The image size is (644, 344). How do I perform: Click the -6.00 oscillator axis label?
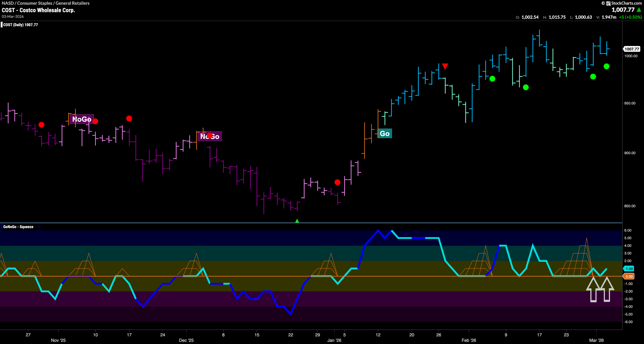click(628, 322)
